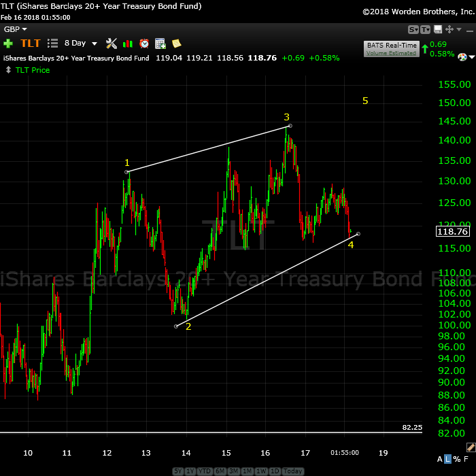Expand the white arrow beside color palette

(x=472, y=56)
